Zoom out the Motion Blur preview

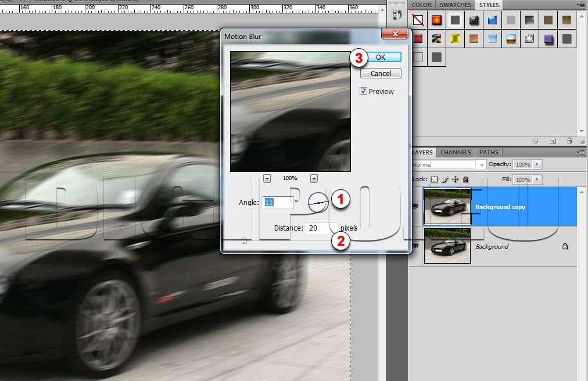tap(267, 178)
